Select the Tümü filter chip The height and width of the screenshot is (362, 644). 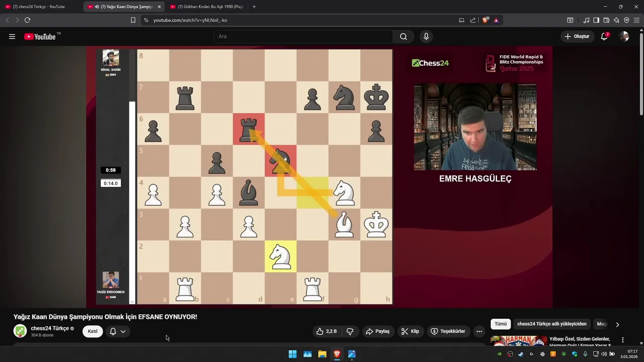501,324
